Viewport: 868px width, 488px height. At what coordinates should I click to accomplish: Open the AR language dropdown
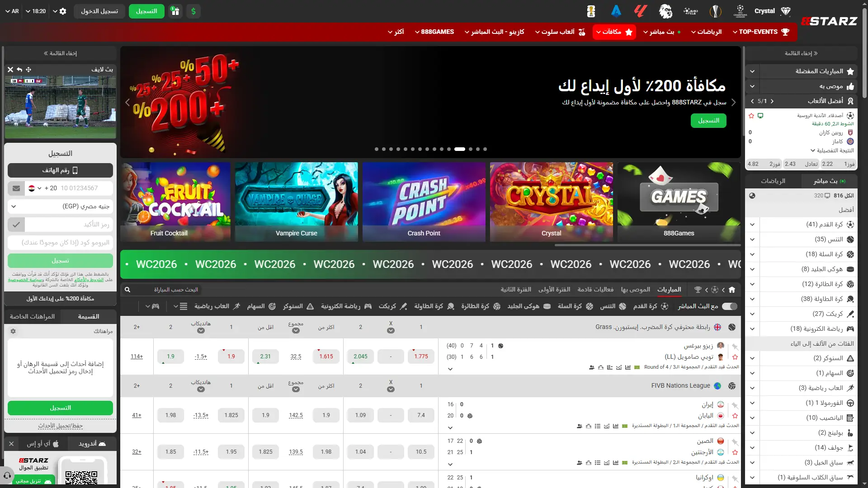(x=12, y=11)
